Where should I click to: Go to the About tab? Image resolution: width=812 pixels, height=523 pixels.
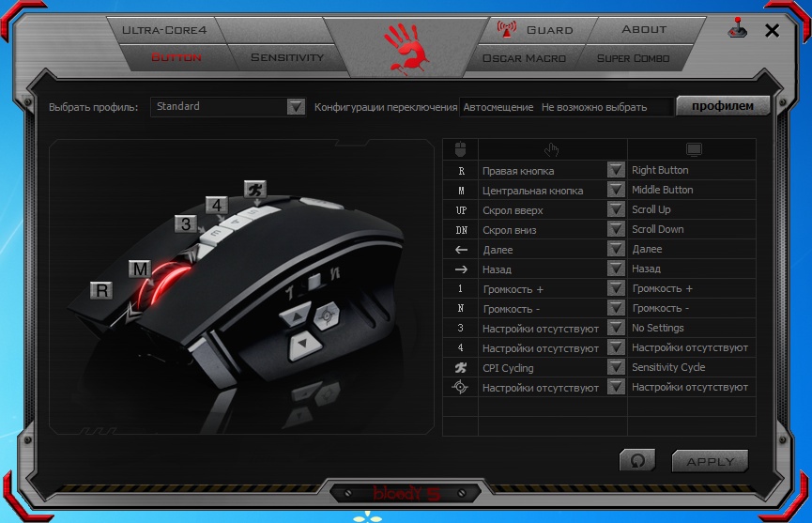[644, 29]
